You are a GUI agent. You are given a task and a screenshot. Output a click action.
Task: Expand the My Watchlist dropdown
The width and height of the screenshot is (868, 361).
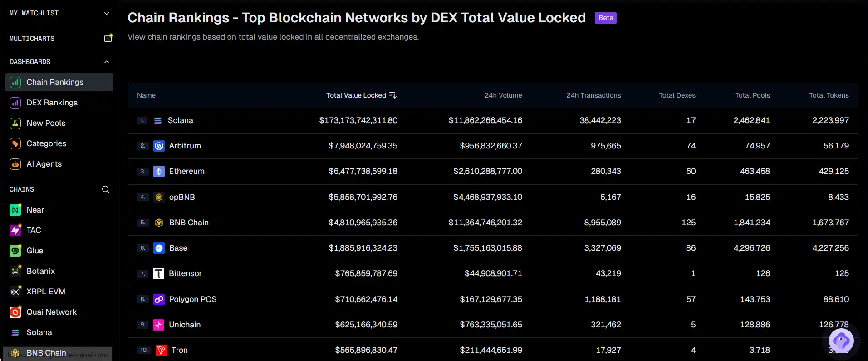click(107, 13)
